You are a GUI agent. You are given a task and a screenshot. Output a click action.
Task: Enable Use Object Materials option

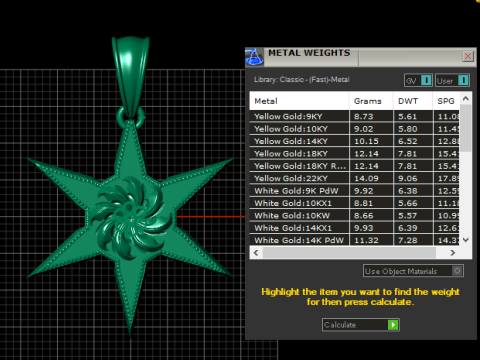coord(413,271)
